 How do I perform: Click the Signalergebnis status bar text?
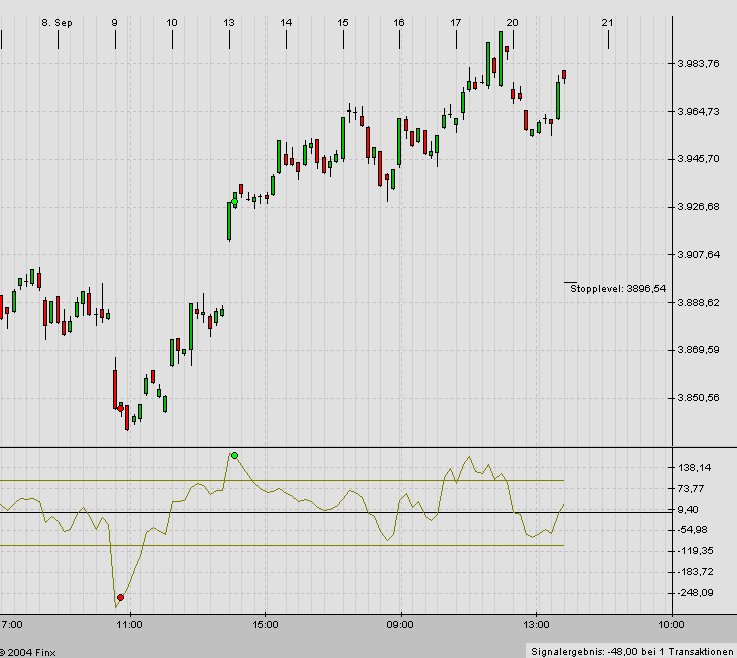click(x=630, y=650)
